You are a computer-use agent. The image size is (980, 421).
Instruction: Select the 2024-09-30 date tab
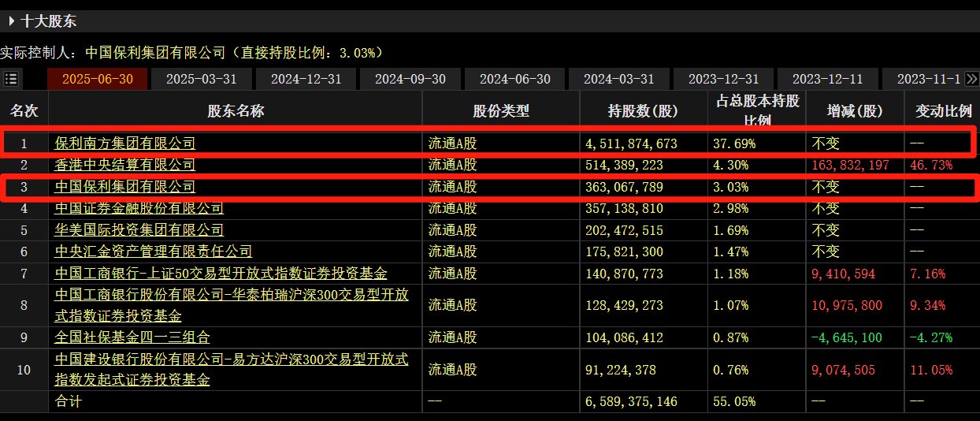410,79
